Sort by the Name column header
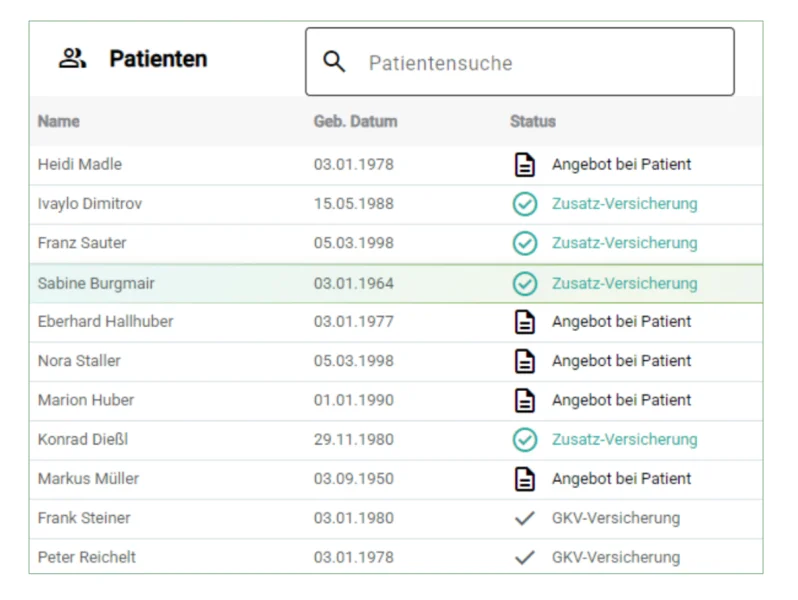This screenshot has height=600, width=798. coord(59,121)
